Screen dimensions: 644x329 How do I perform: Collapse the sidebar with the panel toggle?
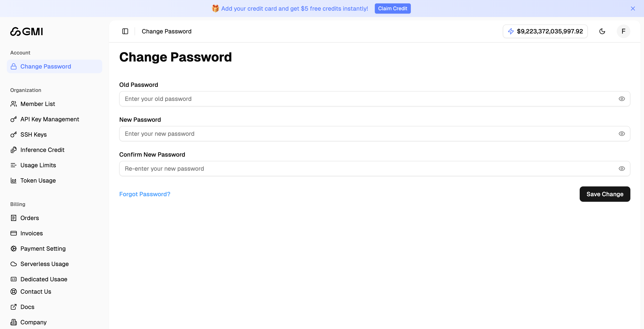tap(125, 31)
